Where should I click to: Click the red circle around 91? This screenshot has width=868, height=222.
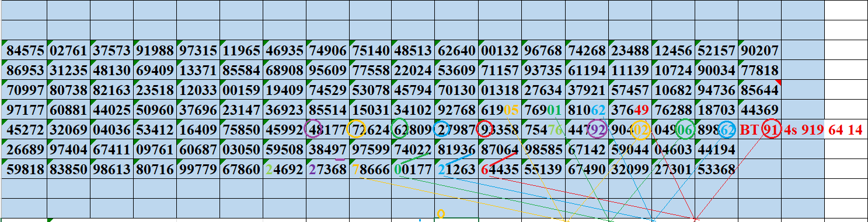tap(771, 129)
